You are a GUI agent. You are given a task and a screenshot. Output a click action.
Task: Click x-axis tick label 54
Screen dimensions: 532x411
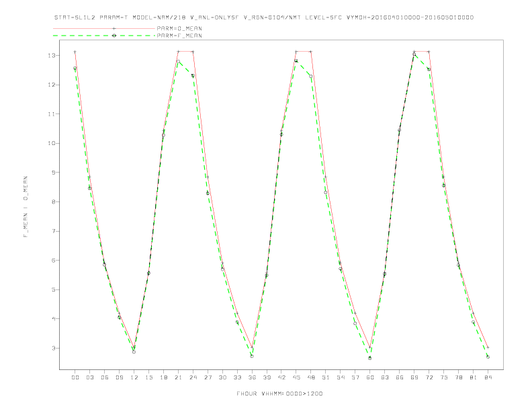341,377
